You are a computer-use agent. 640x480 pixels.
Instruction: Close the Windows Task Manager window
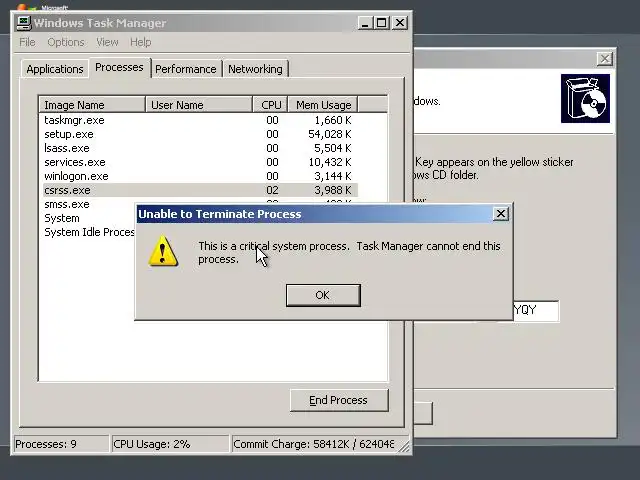(x=400, y=23)
